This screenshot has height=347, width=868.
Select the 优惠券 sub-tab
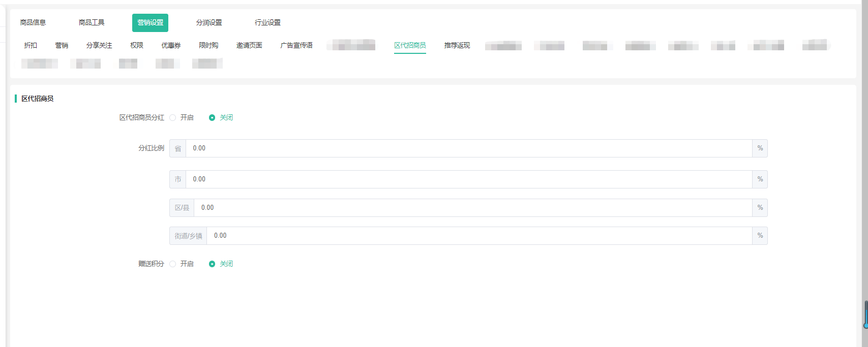171,45
